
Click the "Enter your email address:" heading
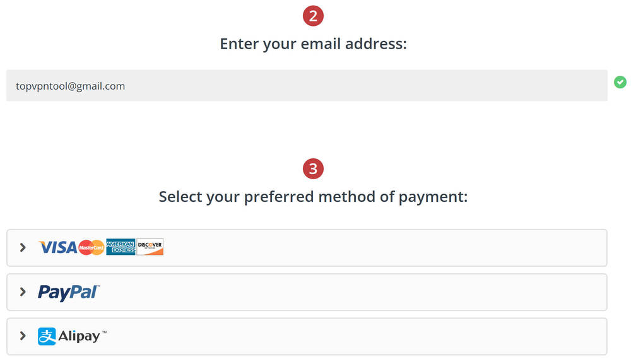click(x=313, y=44)
